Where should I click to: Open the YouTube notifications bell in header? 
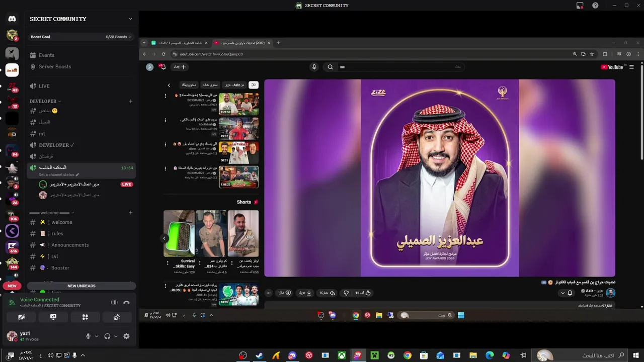coord(162,67)
